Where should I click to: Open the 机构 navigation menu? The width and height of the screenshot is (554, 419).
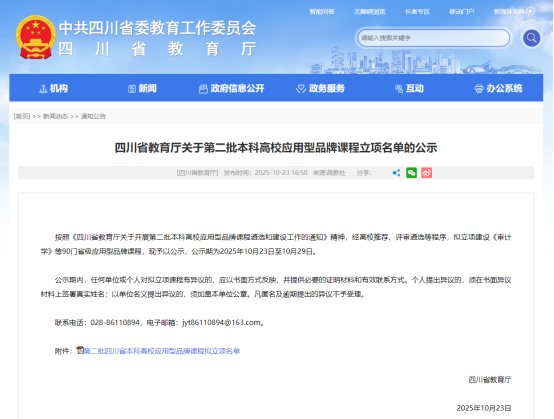tap(53, 88)
